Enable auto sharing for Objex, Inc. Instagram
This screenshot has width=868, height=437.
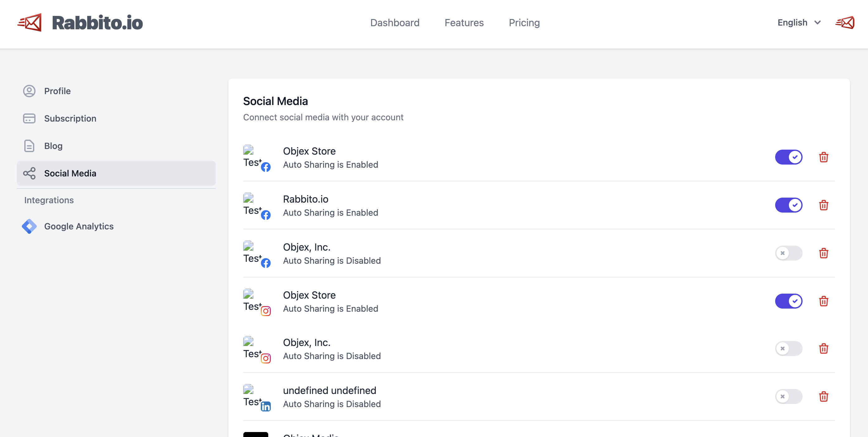789,348
